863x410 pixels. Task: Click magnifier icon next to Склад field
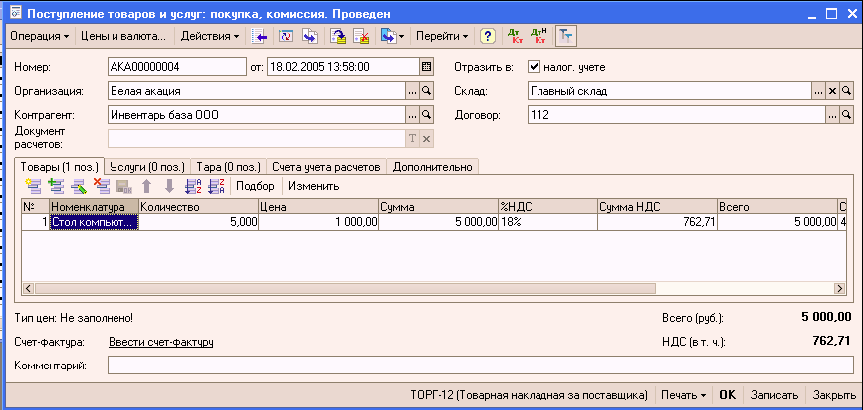coord(847,91)
